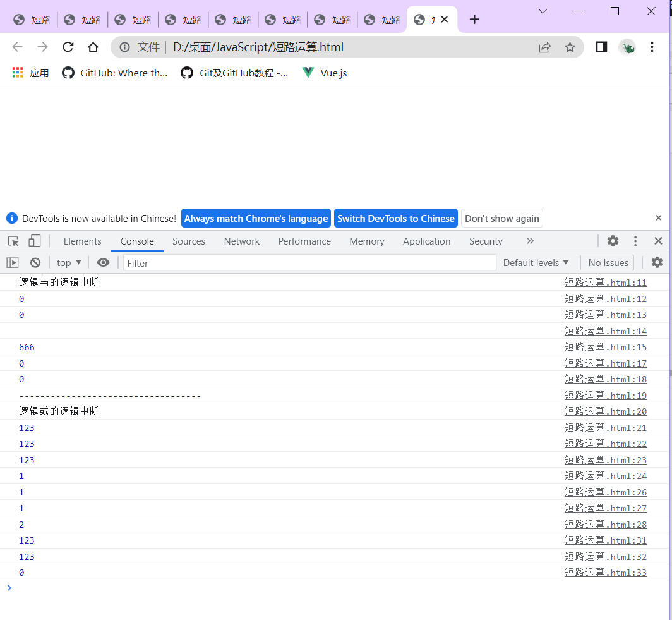Toggle the device toolbar
Viewport: 672px width, 620px height.
coord(34,241)
